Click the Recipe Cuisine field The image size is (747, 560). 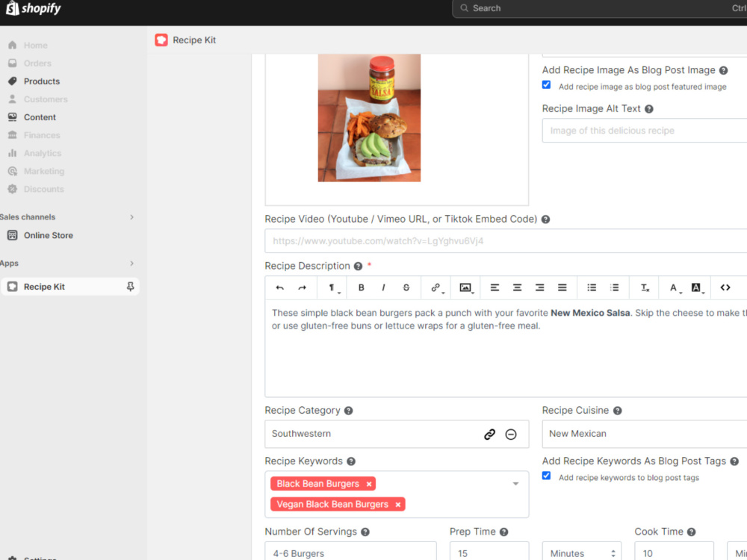[x=645, y=434]
